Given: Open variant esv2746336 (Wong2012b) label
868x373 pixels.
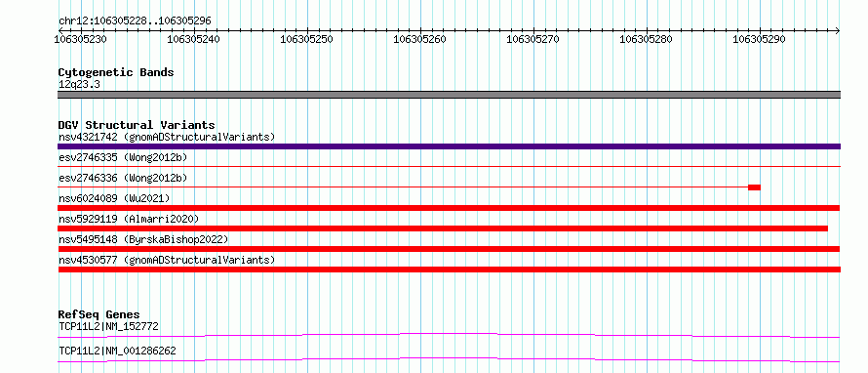Looking at the screenshot, I should click(123, 178).
